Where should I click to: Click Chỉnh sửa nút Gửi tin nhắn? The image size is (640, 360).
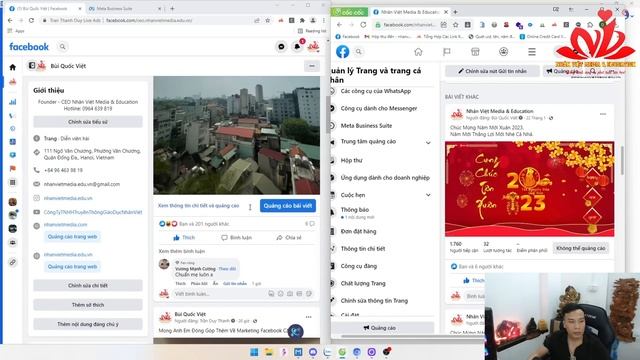[492, 71]
